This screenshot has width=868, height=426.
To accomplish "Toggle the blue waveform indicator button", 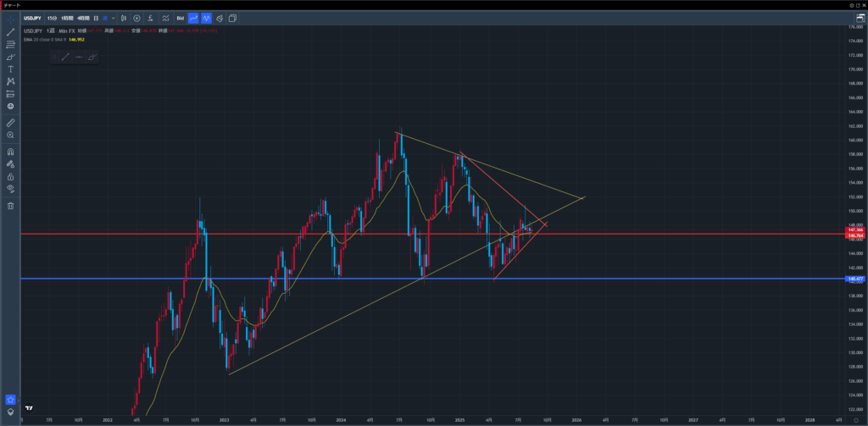I will (207, 19).
